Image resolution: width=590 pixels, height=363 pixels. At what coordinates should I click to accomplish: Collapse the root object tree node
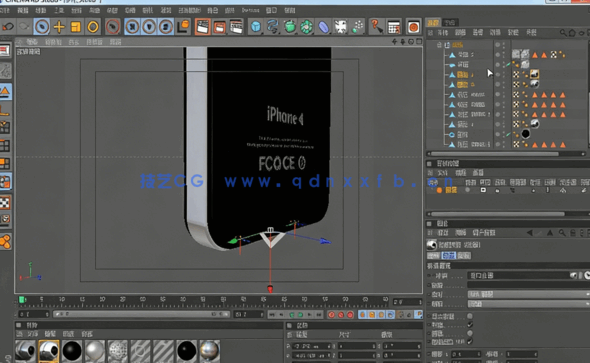pos(439,45)
